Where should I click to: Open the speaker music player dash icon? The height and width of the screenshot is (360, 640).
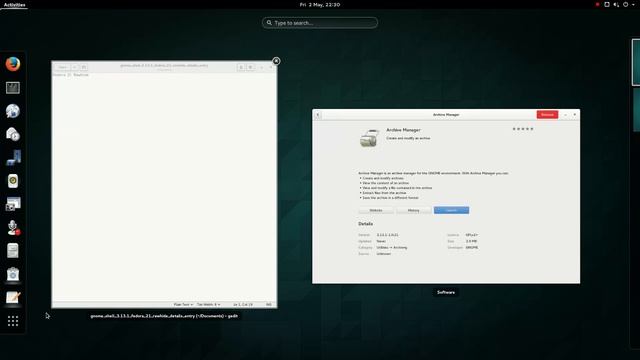(x=13, y=181)
